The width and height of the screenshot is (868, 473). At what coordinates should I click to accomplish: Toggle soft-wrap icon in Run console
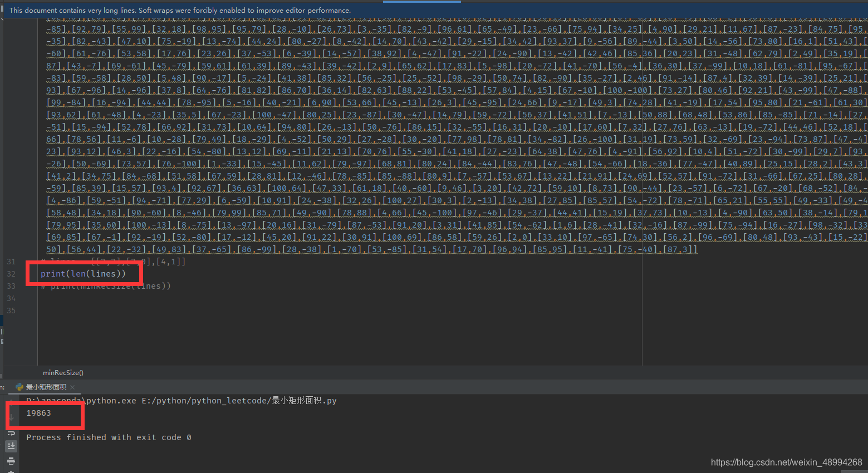11,433
